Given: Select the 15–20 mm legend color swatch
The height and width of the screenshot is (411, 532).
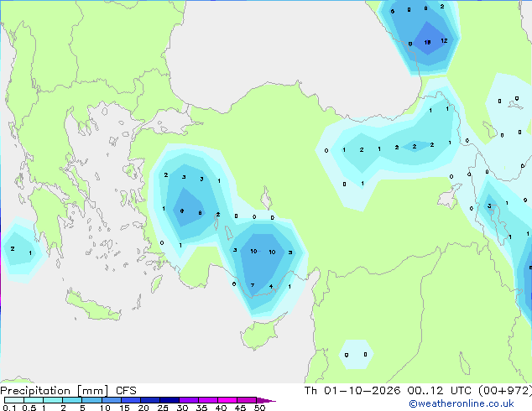Looking at the screenshot, I should click(130, 400).
